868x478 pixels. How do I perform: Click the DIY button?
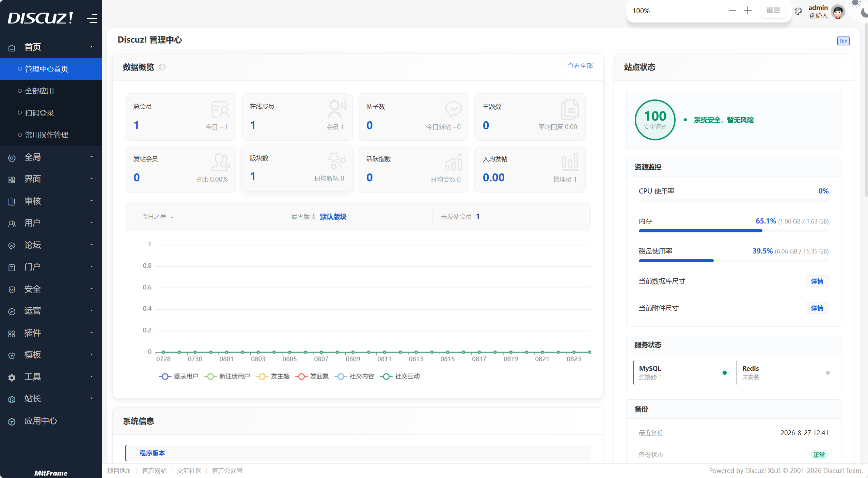click(x=843, y=41)
